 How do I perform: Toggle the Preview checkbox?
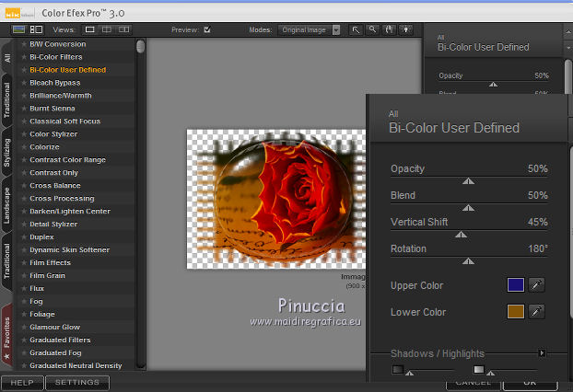click(x=207, y=29)
